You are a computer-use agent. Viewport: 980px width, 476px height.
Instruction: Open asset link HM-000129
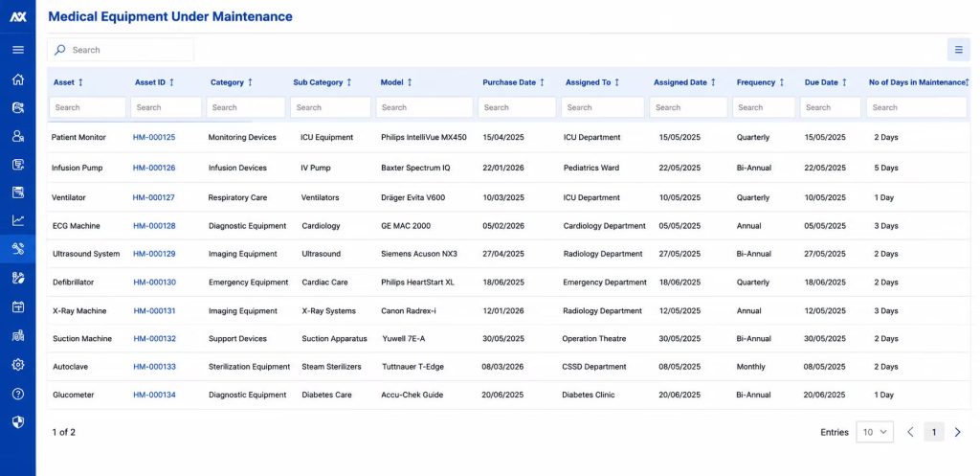(x=154, y=254)
